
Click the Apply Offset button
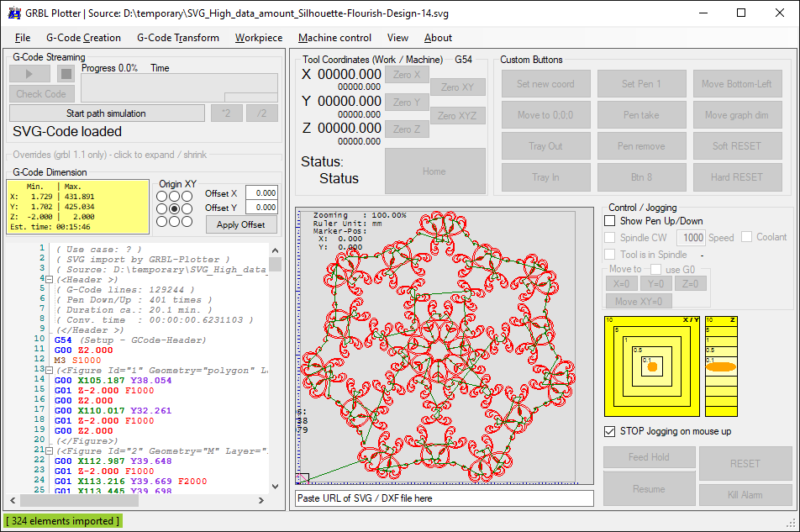pyautogui.click(x=241, y=224)
